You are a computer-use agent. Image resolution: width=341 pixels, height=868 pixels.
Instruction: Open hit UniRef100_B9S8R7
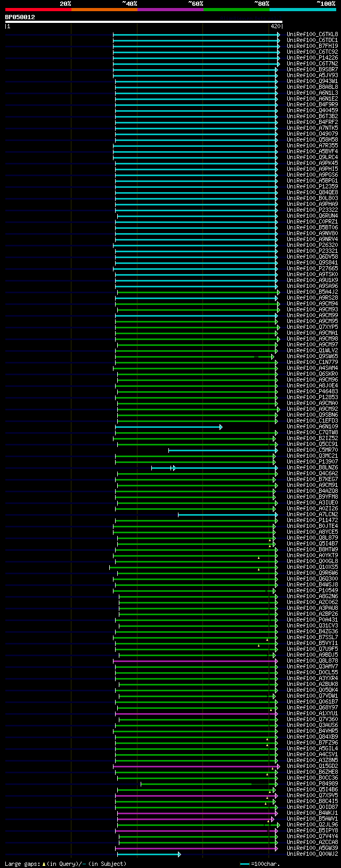coord(312,69)
